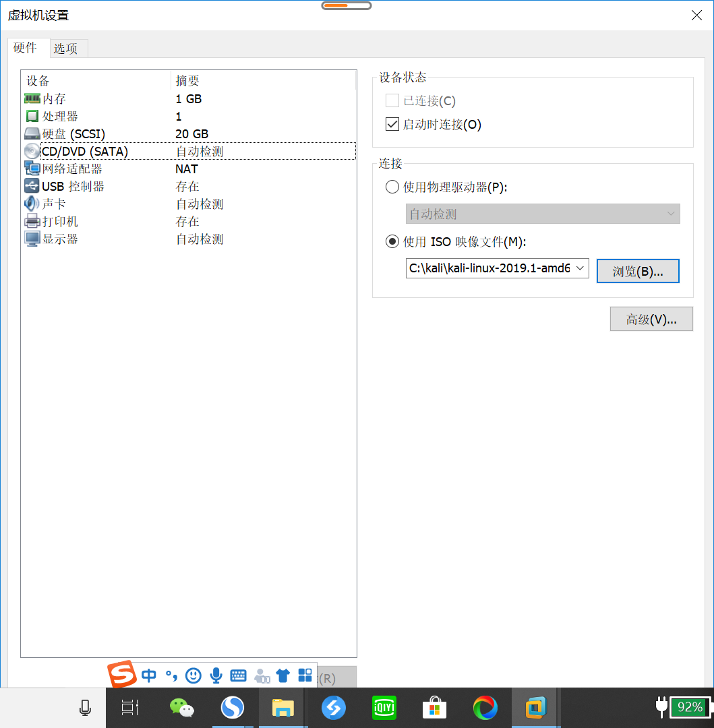Click the 20 GB hard disk summary value
The height and width of the screenshot is (728, 714).
(x=191, y=133)
